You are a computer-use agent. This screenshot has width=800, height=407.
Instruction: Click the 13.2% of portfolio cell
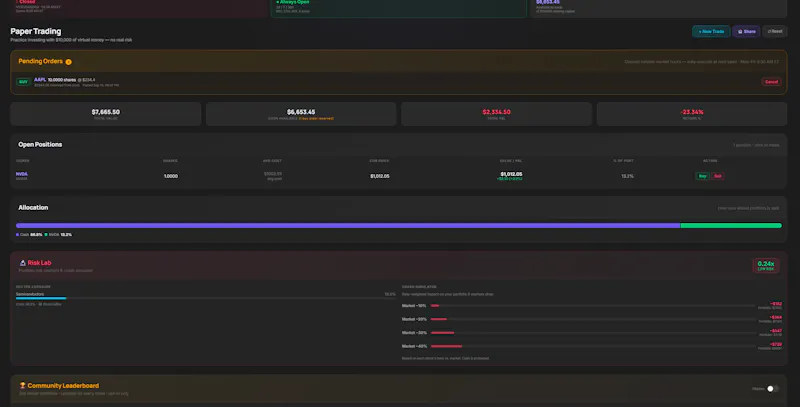(628, 176)
